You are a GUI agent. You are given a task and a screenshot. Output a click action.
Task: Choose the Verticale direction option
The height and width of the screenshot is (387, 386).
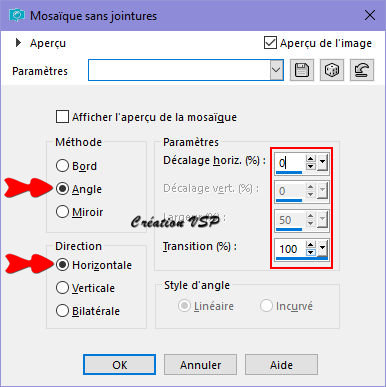(x=62, y=288)
